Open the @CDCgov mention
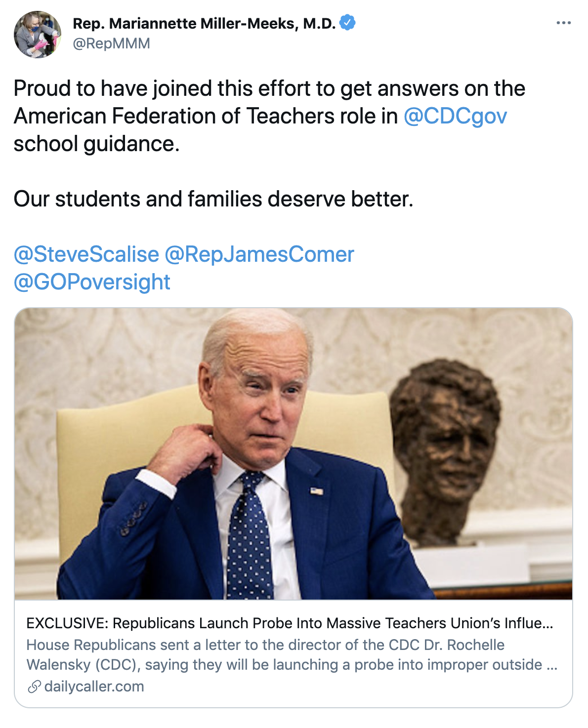588x728 pixels. pyautogui.click(x=455, y=116)
